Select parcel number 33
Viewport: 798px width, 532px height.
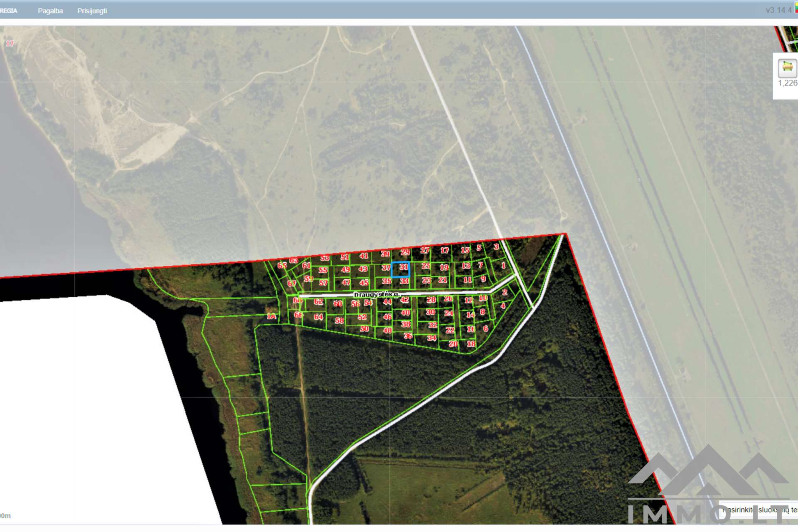tap(404, 281)
